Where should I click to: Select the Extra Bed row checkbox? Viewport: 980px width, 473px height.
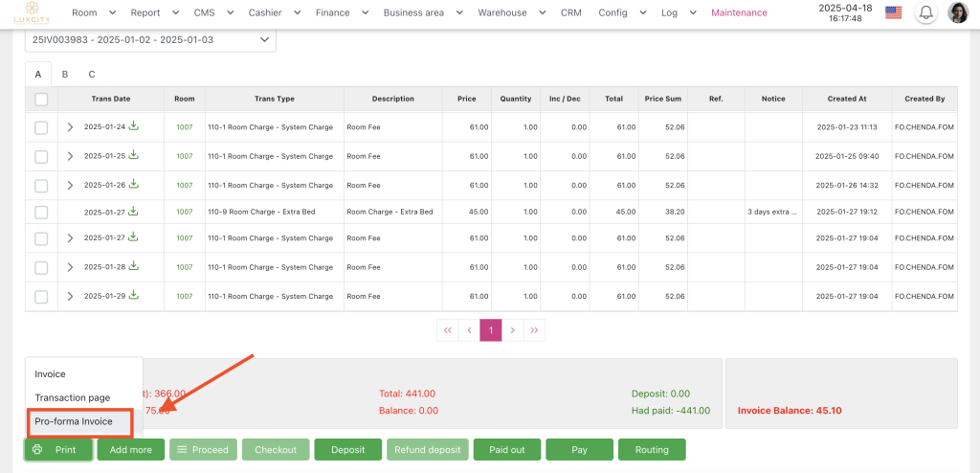tap(41, 212)
